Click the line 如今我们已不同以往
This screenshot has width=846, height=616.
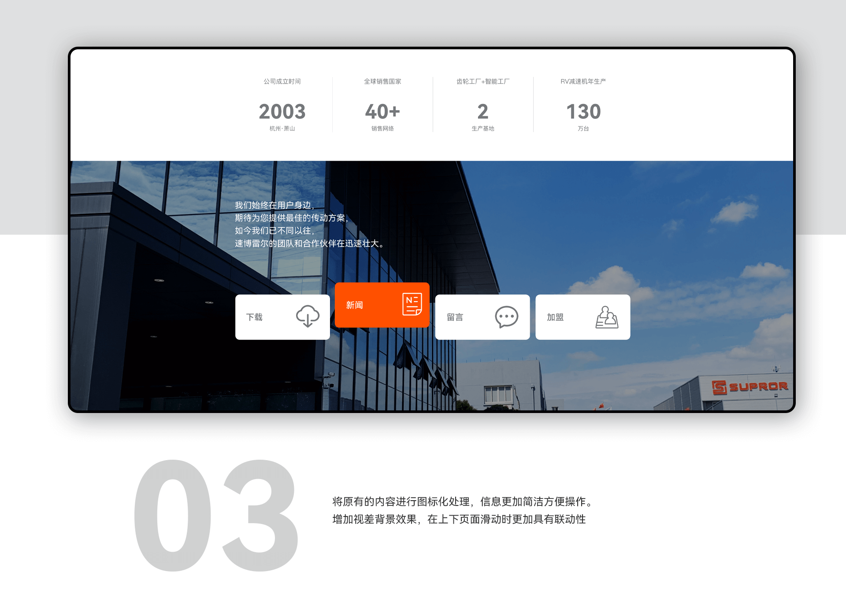[275, 231]
